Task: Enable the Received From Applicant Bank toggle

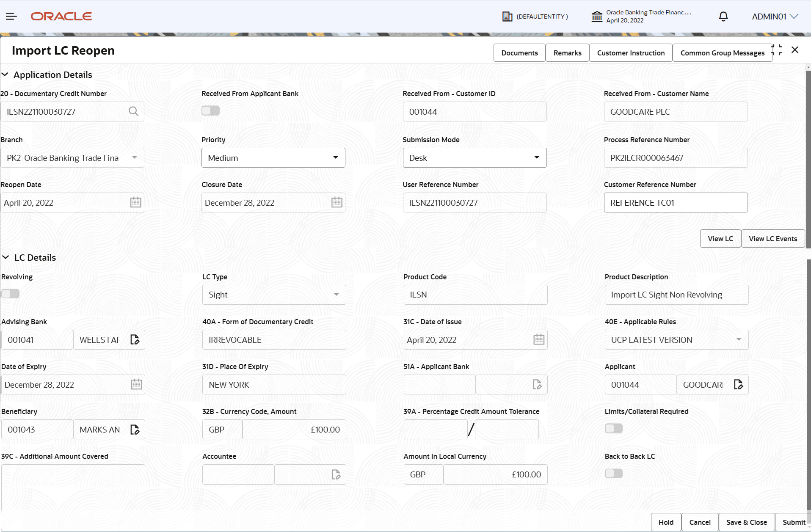Action: tap(210, 110)
